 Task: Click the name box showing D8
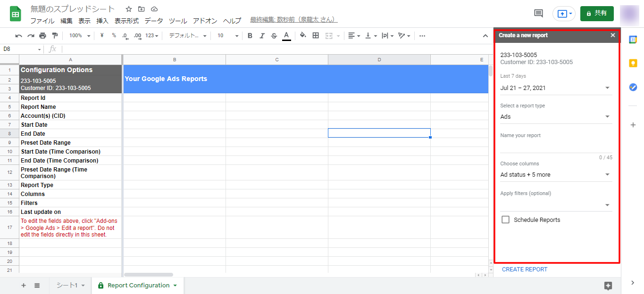pyautogui.click(x=22, y=49)
